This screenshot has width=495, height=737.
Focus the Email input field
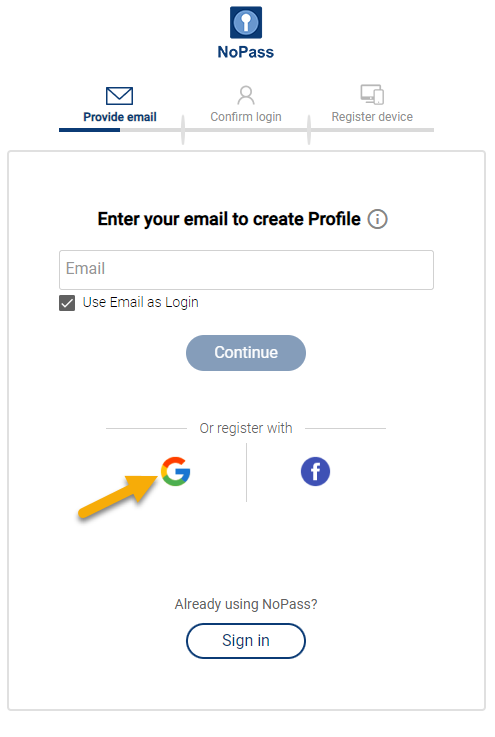pyautogui.click(x=246, y=270)
